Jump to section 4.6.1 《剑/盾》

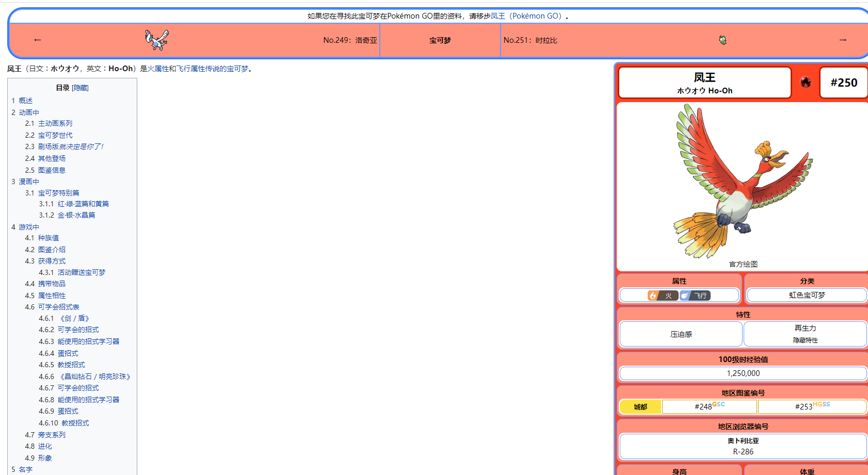[x=65, y=318]
